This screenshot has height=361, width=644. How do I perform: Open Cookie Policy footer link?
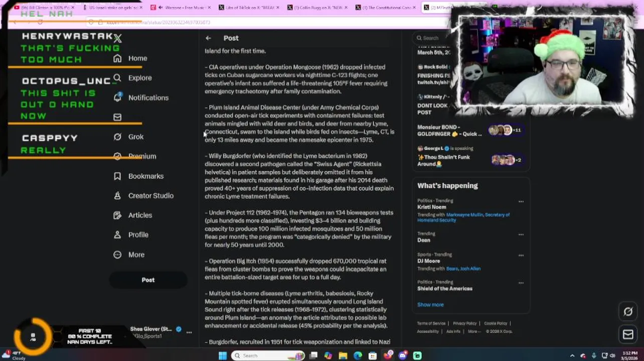click(496, 323)
